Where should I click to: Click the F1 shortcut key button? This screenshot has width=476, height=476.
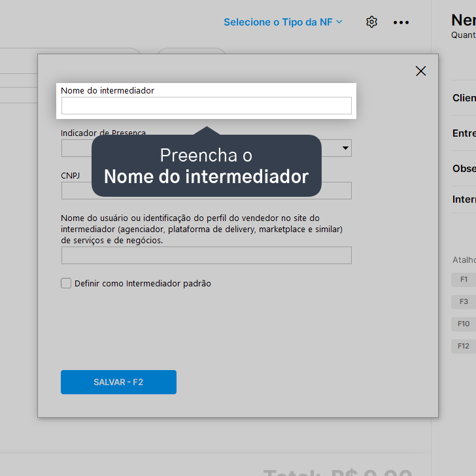coord(464,280)
